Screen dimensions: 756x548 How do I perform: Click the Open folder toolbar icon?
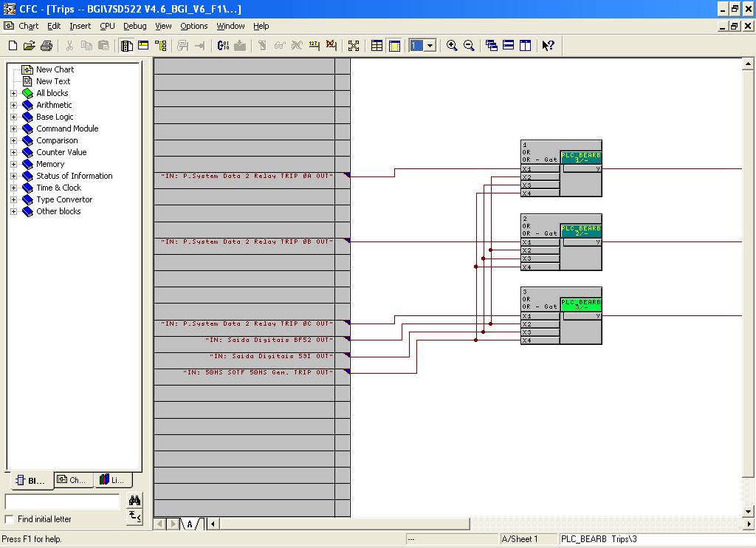pos(30,46)
